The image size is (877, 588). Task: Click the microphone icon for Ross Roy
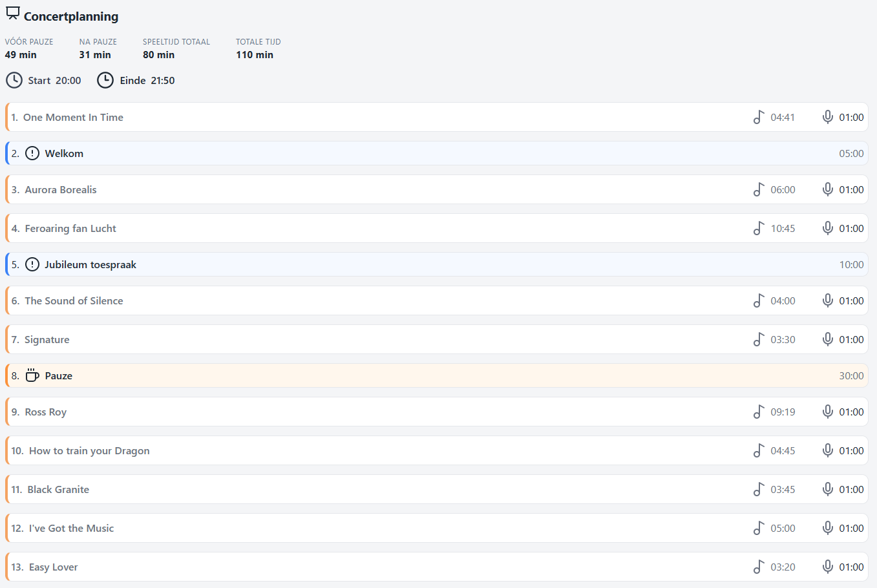click(x=827, y=412)
